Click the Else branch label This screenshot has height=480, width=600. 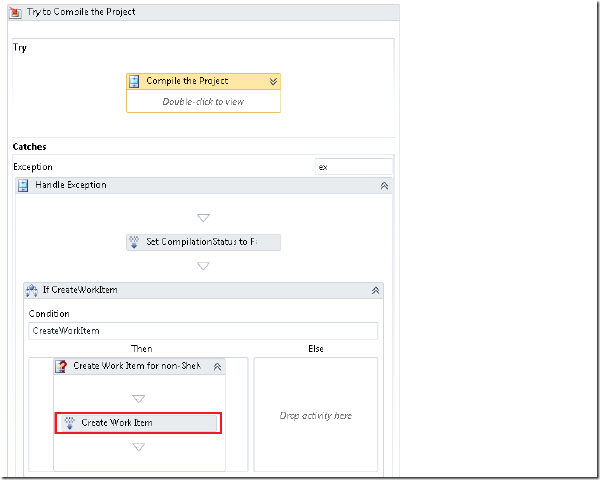(x=316, y=349)
